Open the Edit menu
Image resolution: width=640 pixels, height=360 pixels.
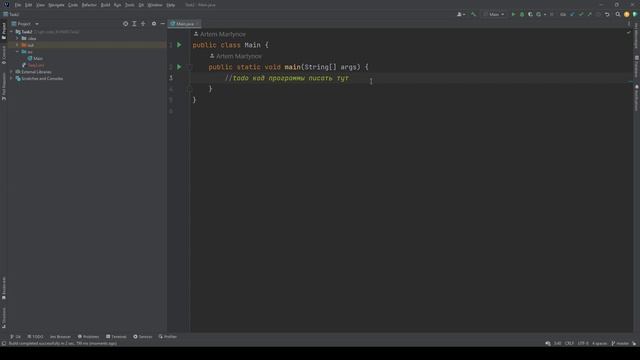[28, 5]
